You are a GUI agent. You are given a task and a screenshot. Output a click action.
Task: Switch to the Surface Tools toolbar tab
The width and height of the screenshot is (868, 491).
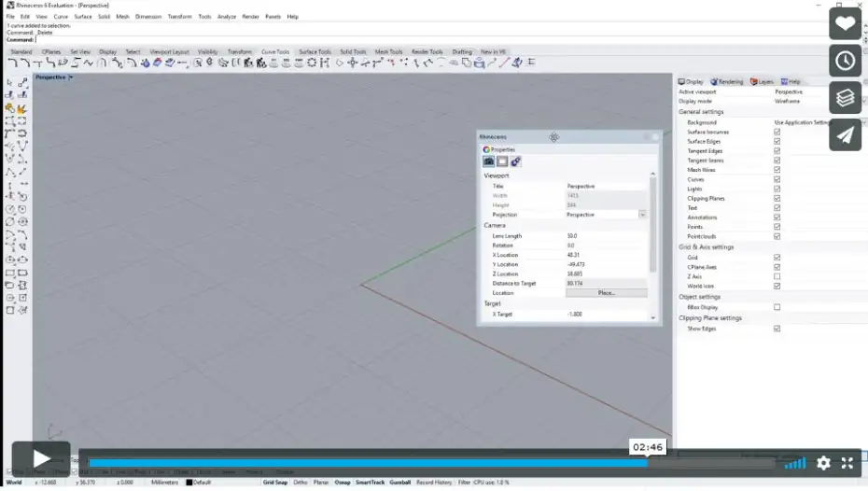tap(315, 51)
